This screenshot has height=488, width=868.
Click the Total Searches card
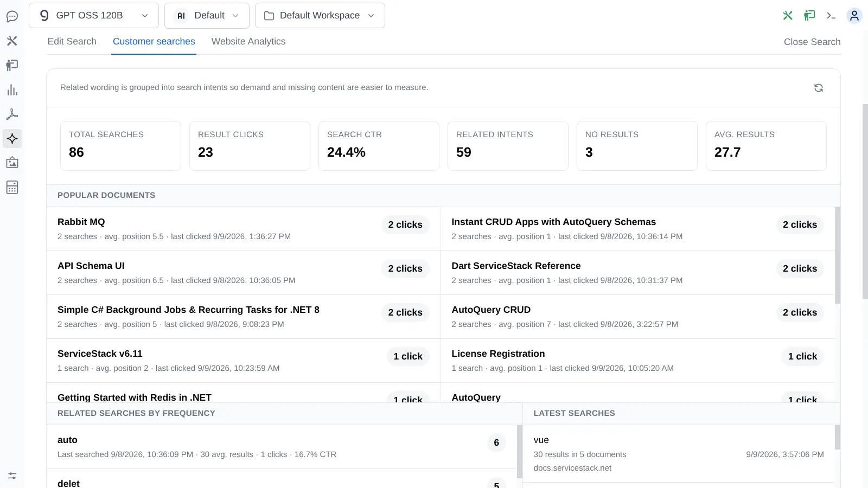[x=120, y=146]
